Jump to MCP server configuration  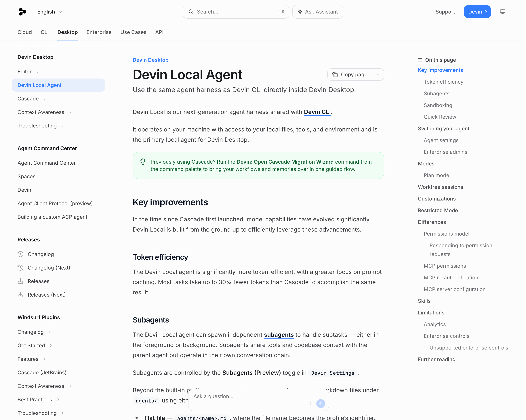455,289
